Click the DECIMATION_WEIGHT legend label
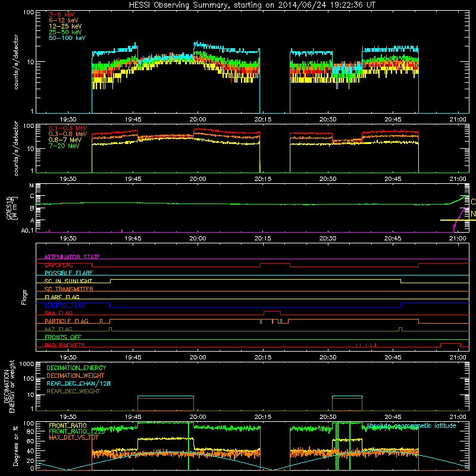This screenshot has height=476, width=476. 76,375
